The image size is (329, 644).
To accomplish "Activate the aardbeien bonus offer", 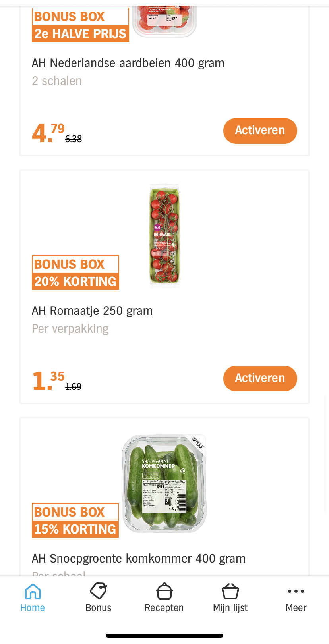I will pyautogui.click(x=260, y=131).
